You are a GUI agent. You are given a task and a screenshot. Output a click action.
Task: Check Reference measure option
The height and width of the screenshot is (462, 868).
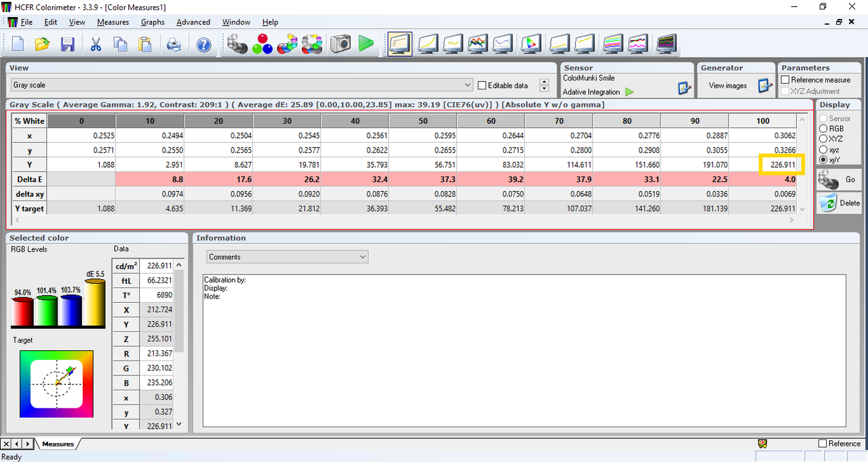click(786, 80)
